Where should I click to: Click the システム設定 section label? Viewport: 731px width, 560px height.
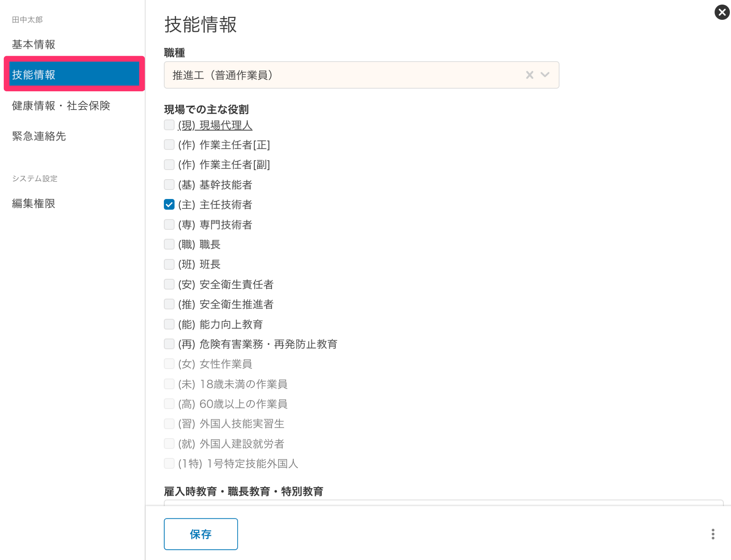pyautogui.click(x=34, y=178)
